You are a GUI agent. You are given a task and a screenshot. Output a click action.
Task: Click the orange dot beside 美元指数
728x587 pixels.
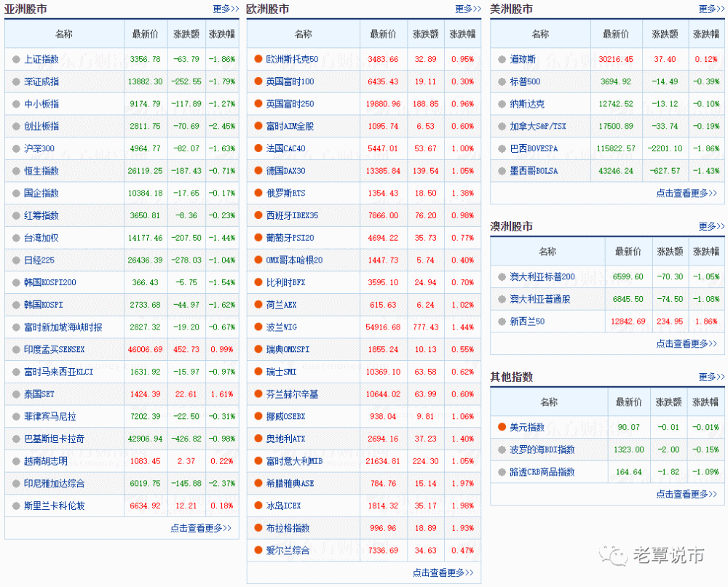502,427
